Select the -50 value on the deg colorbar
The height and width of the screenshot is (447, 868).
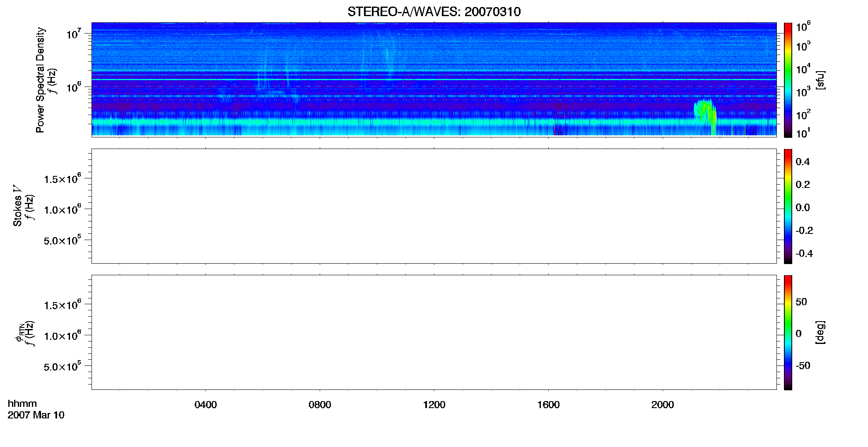803,366
